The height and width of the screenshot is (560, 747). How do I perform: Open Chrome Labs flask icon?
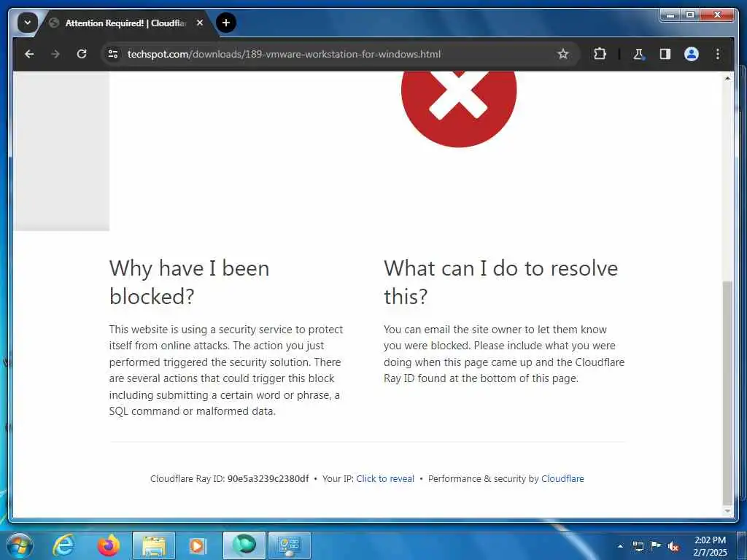coord(638,54)
